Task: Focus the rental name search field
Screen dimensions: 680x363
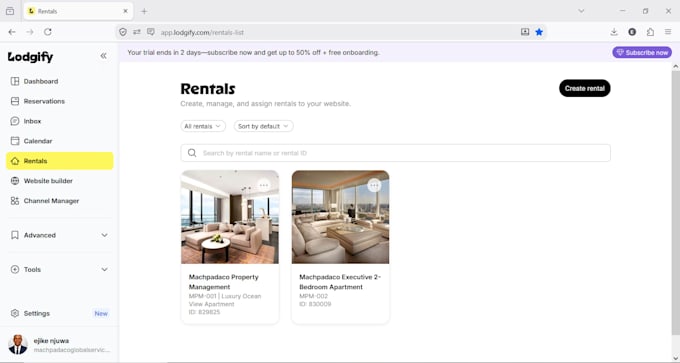Action: tap(396, 153)
